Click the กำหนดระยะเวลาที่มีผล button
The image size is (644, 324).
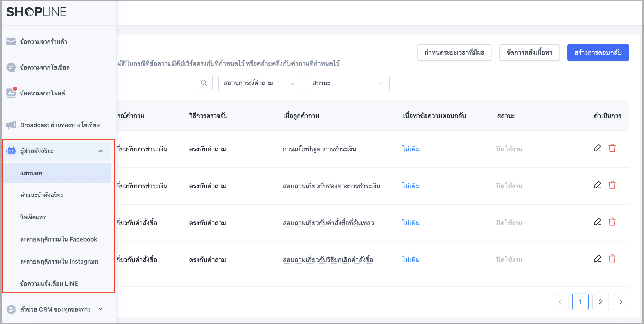point(454,53)
